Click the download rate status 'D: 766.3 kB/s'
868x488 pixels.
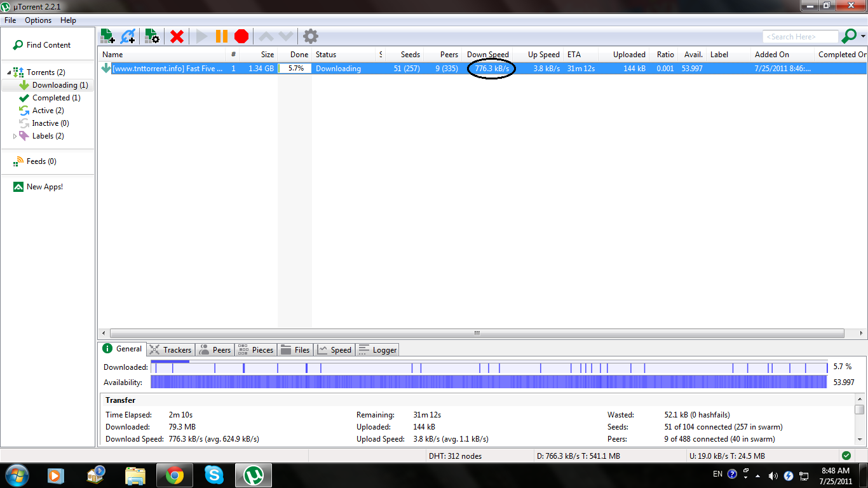pos(578,456)
